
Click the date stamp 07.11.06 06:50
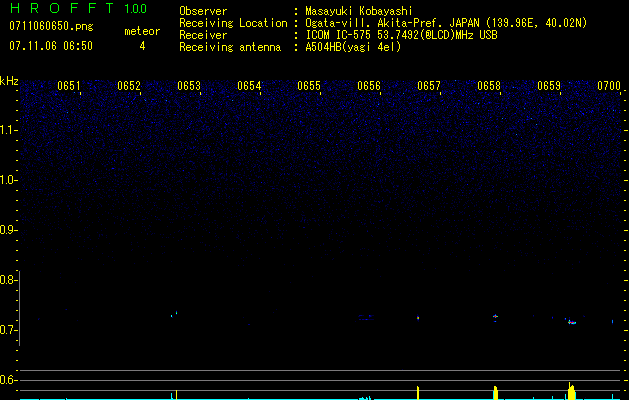point(51,46)
